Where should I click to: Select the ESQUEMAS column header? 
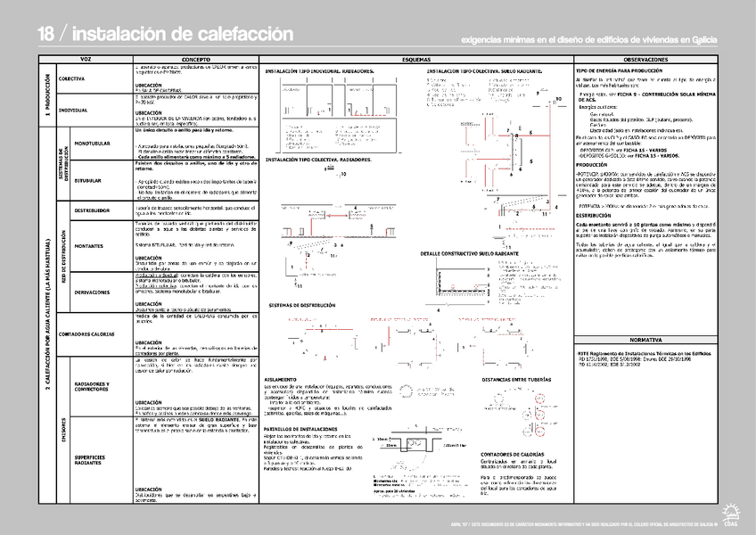pyautogui.click(x=415, y=58)
